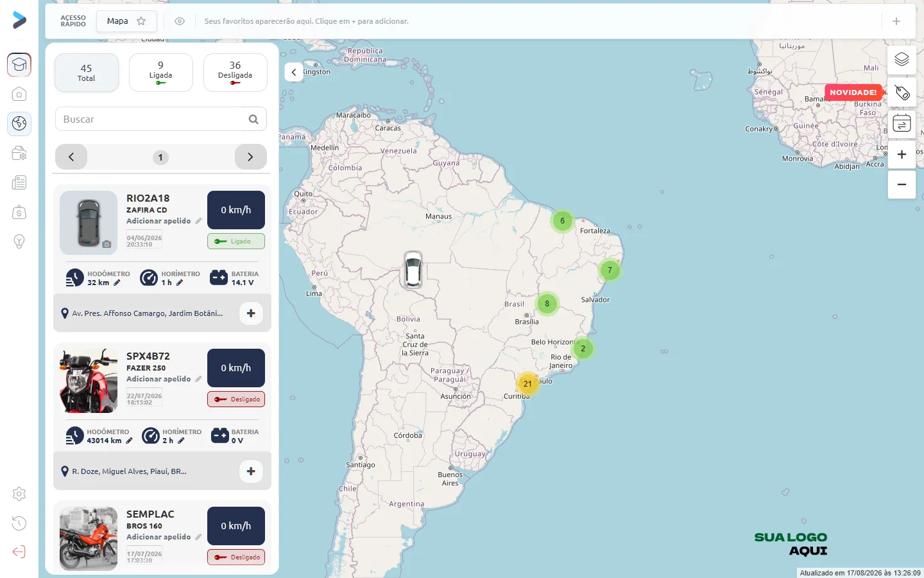Click the cluster marker showing 21

(527, 384)
